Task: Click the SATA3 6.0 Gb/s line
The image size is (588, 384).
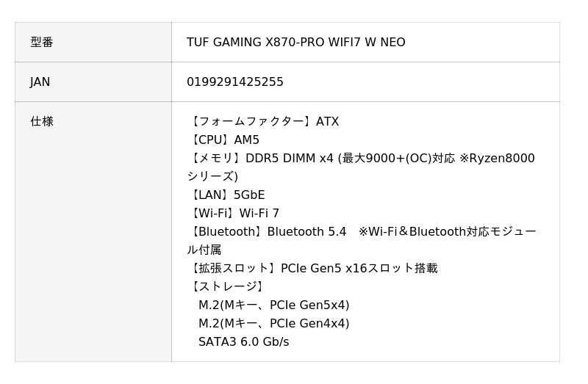Action: [243, 342]
